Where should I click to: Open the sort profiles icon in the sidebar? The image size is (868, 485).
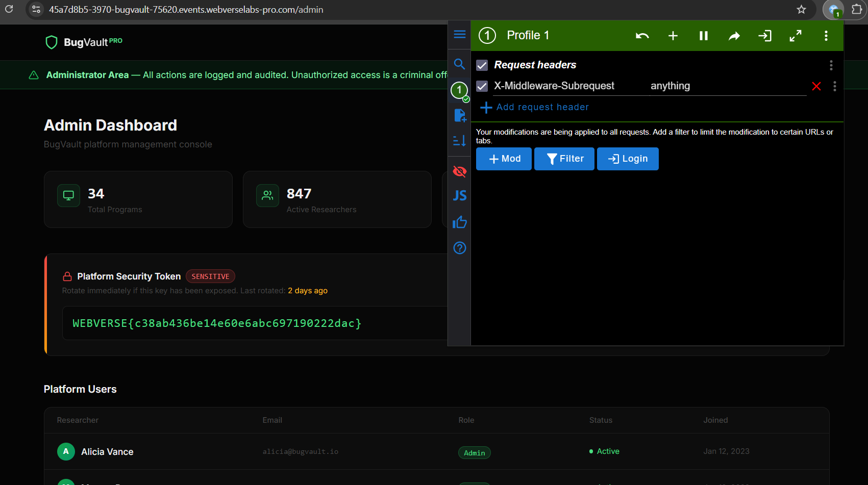459,141
